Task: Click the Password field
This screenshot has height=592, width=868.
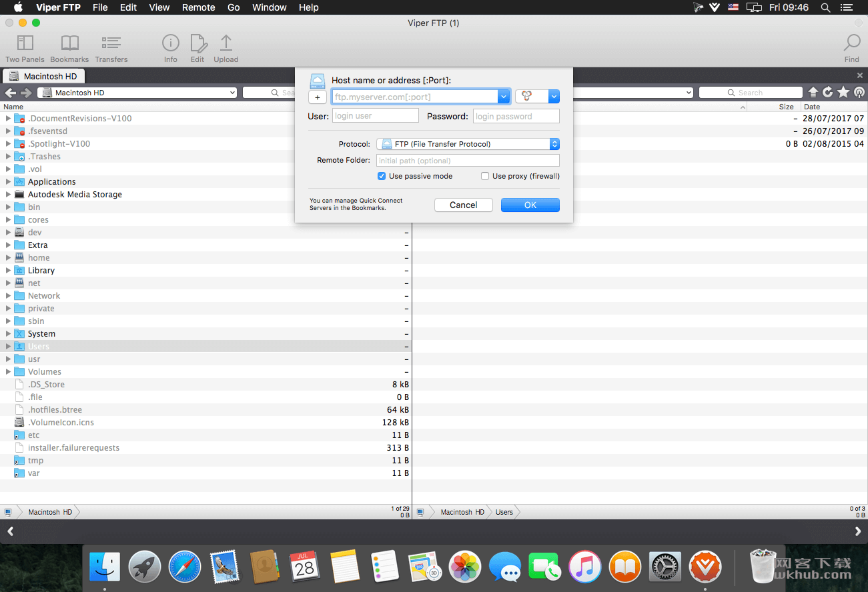Action: click(x=516, y=116)
